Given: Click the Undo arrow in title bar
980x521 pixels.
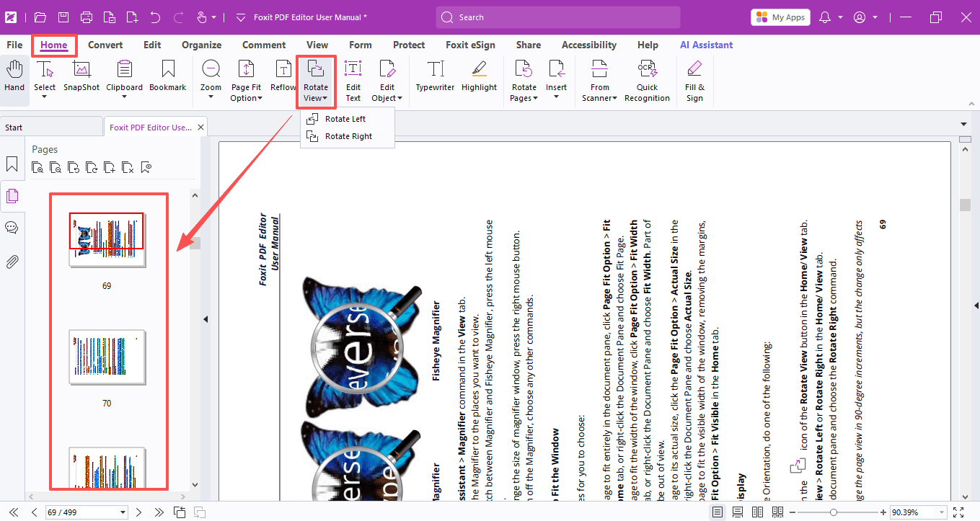Looking at the screenshot, I should click(155, 17).
